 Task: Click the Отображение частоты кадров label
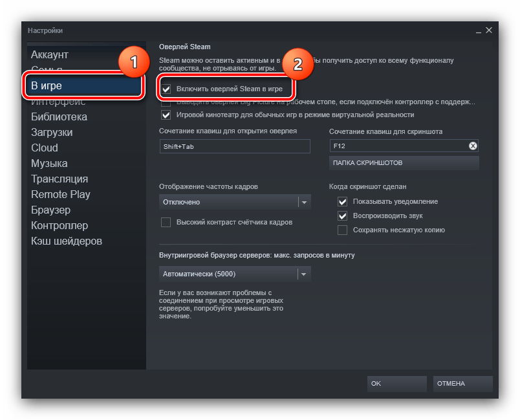click(208, 187)
